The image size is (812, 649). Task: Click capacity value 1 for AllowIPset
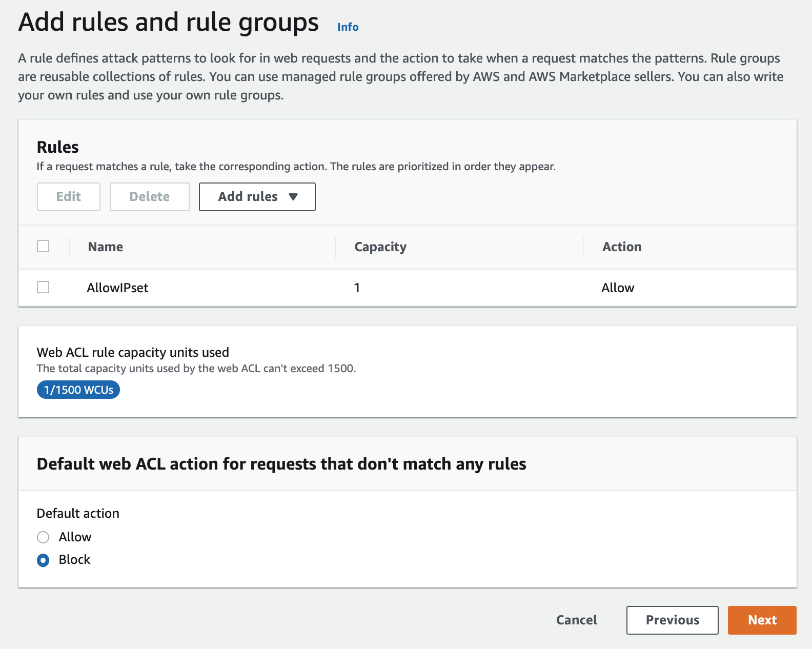(x=357, y=288)
